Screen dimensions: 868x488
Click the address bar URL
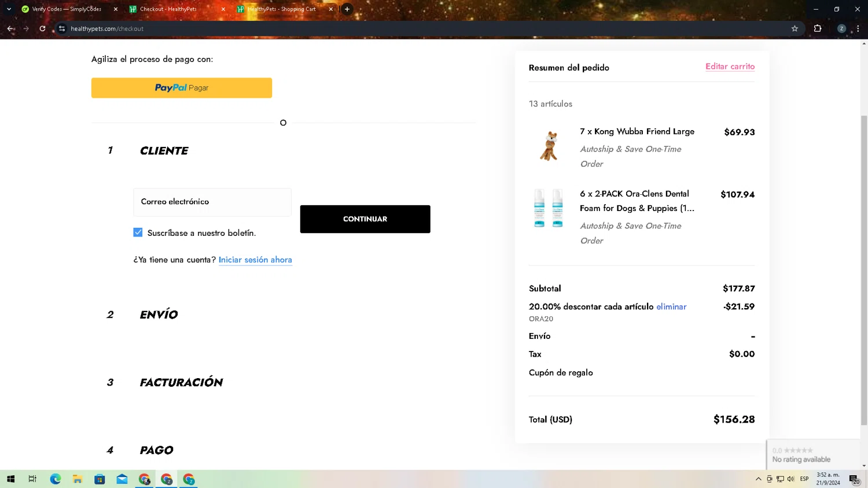point(107,28)
